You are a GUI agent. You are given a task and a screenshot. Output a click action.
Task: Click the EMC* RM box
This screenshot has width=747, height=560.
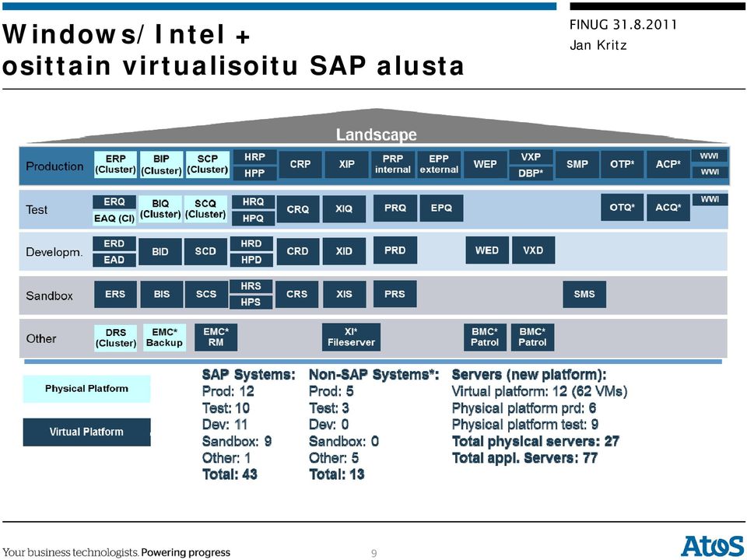pos(216,338)
